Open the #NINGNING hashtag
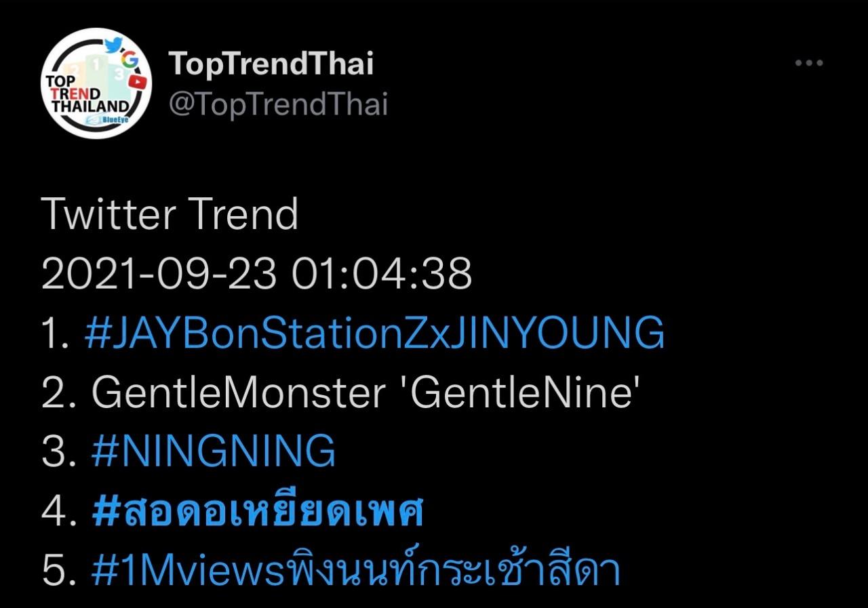 tap(214, 450)
